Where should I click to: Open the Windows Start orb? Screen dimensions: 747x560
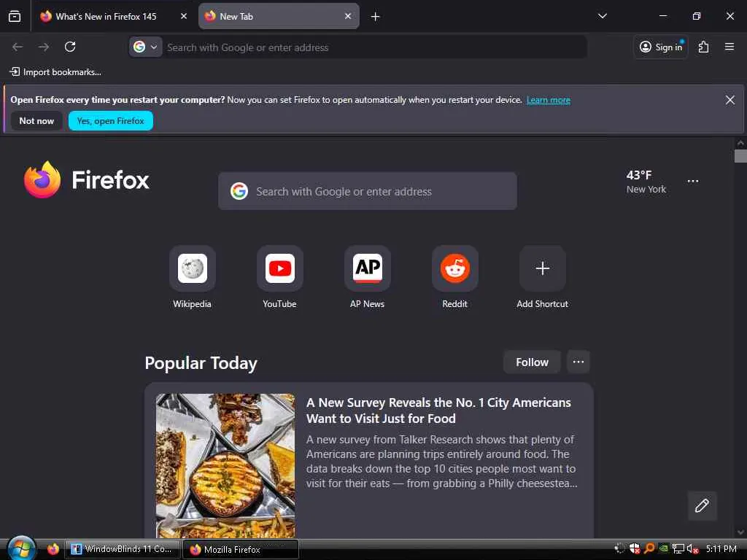(x=20, y=548)
